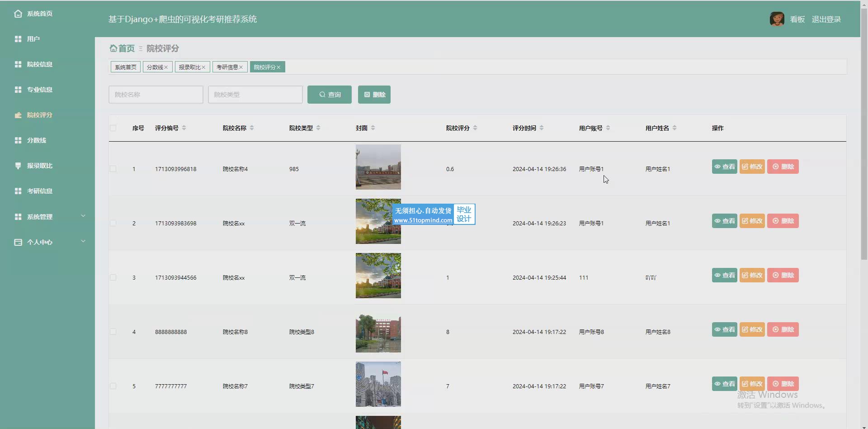
Task: View row 2 record 1713093983698
Action: click(x=725, y=221)
